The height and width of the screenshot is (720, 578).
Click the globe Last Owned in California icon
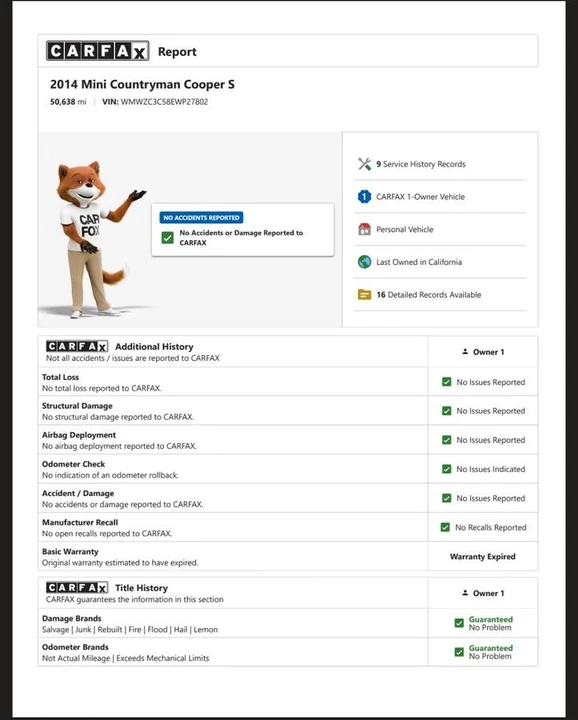pos(365,262)
